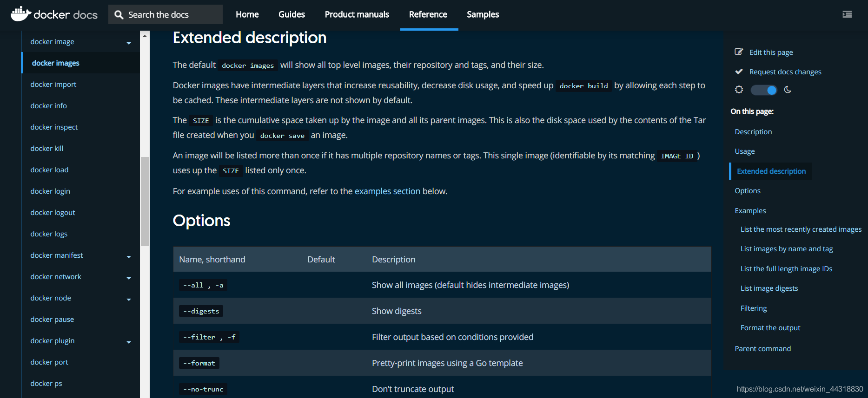Select docker image in sidebar
Viewport: 868px width, 398px height.
tap(52, 42)
